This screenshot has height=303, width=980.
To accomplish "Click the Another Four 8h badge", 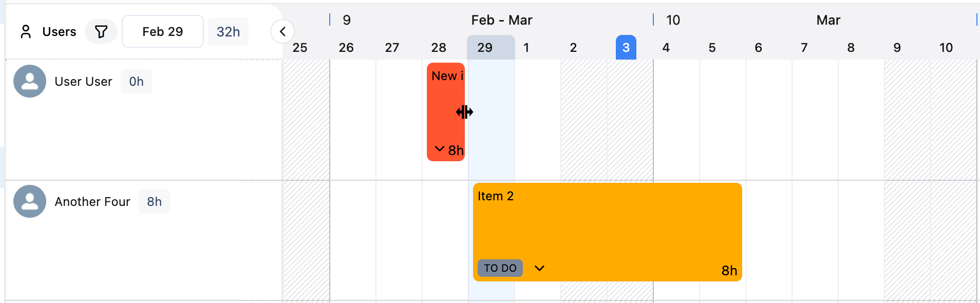I will [x=154, y=202].
